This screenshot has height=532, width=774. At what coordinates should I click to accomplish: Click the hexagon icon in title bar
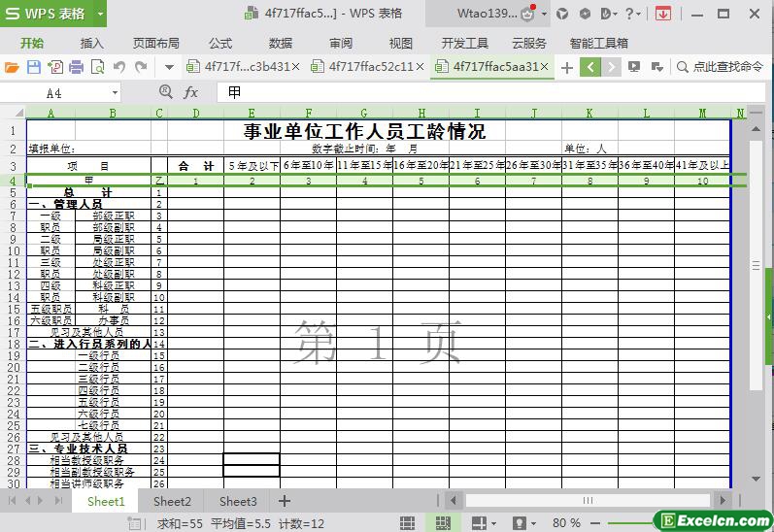[585, 14]
